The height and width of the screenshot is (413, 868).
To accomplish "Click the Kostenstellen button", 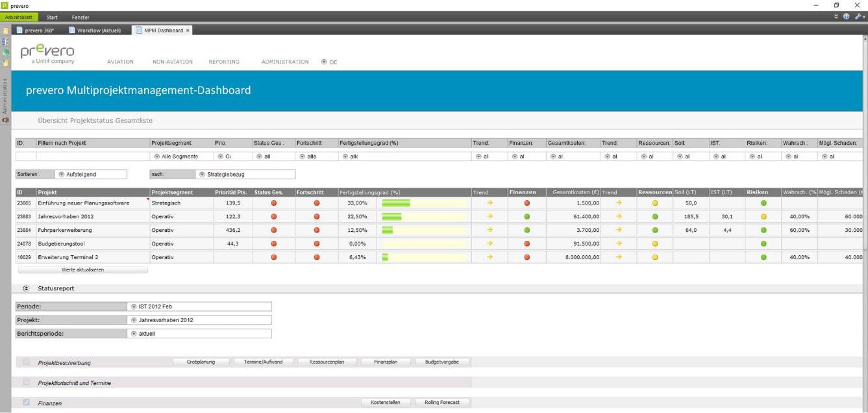I will (386, 403).
